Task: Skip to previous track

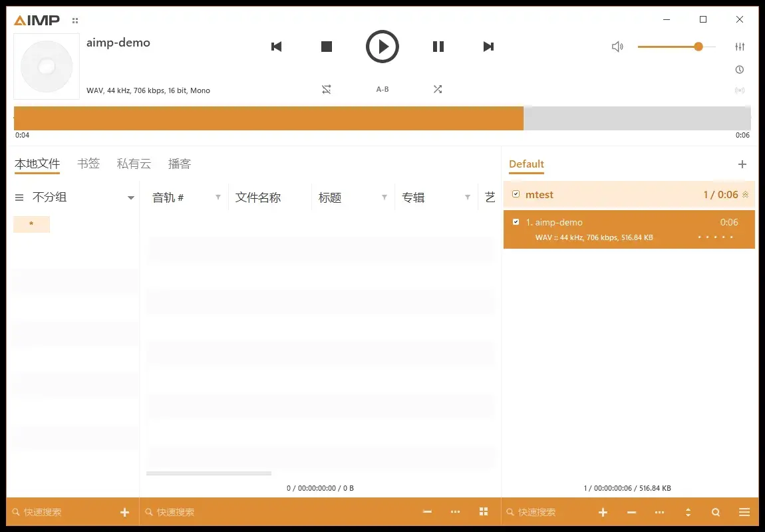Action: (x=277, y=47)
